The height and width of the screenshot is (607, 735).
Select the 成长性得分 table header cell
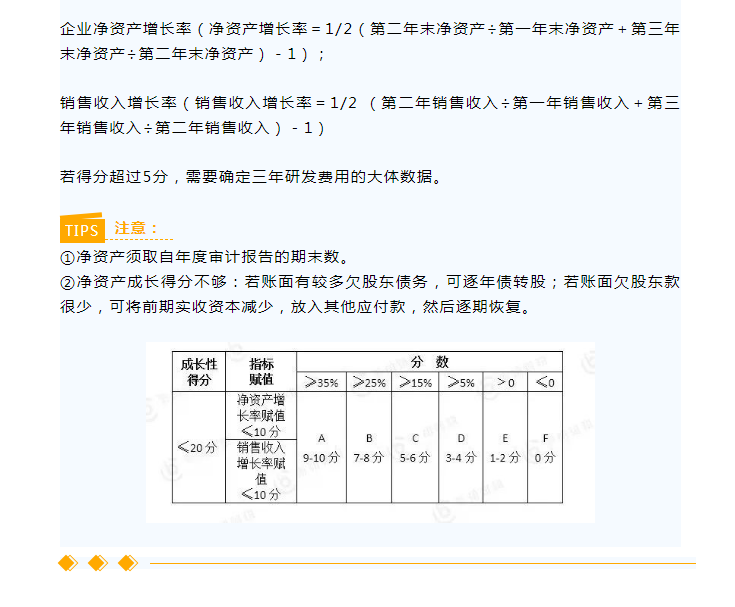[197, 372]
